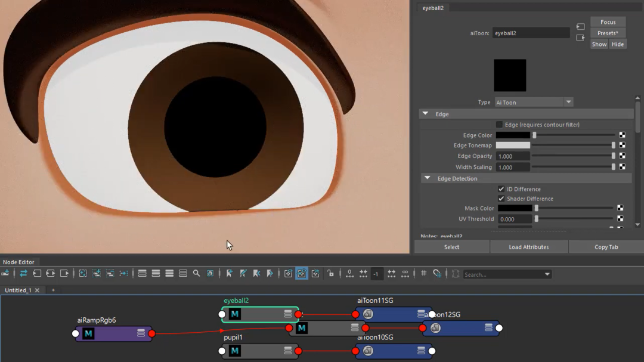Image resolution: width=644 pixels, height=362 pixels.
Task: Click the frame all nodes icon
Action: (82, 273)
